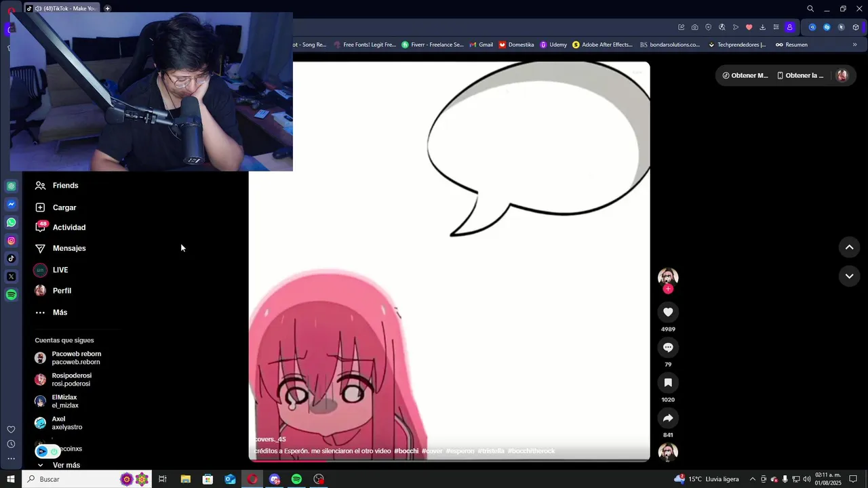Image resolution: width=868 pixels, height=488 pixels.
Task: Click Obtener M... button
Action: [745, 75]
